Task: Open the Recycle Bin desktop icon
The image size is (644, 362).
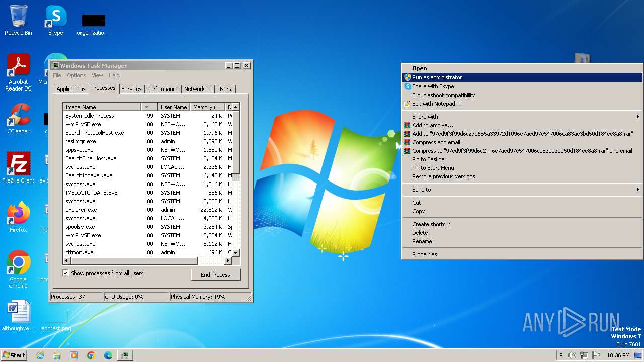Action: click(x=18, y=20)
